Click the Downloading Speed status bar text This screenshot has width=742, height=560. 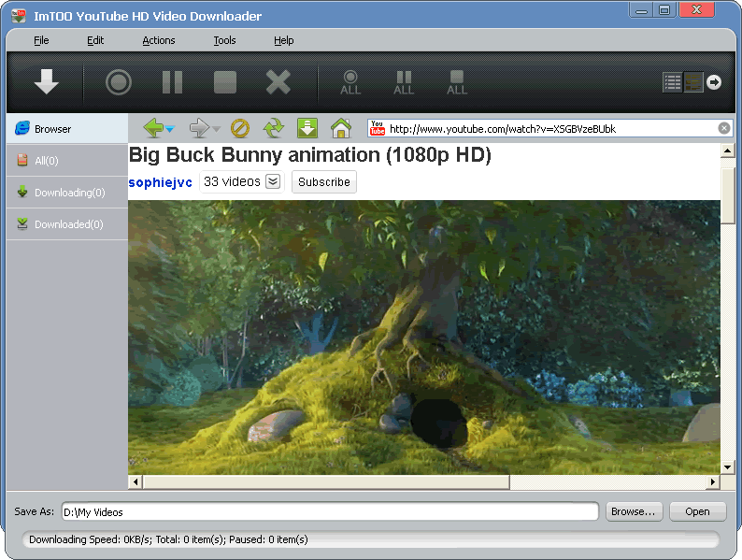coord(168,539)
